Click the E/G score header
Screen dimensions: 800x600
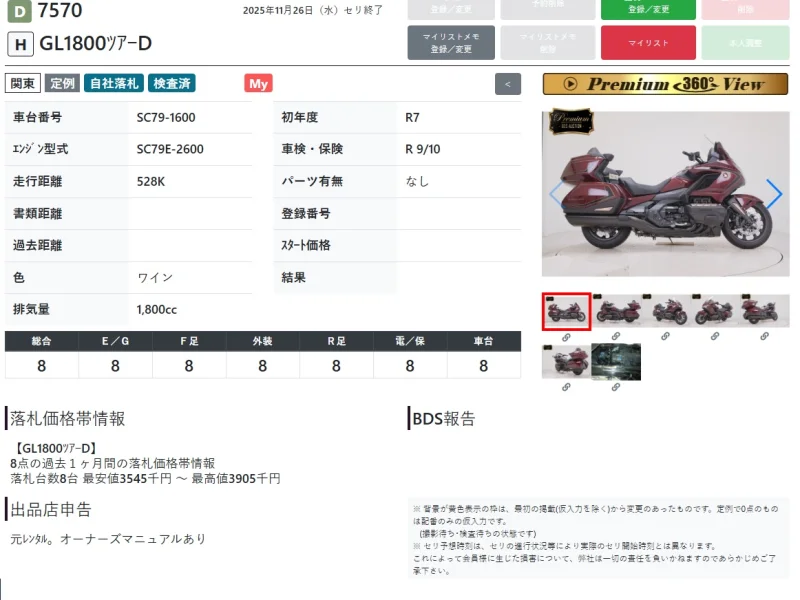coord(115,341)
